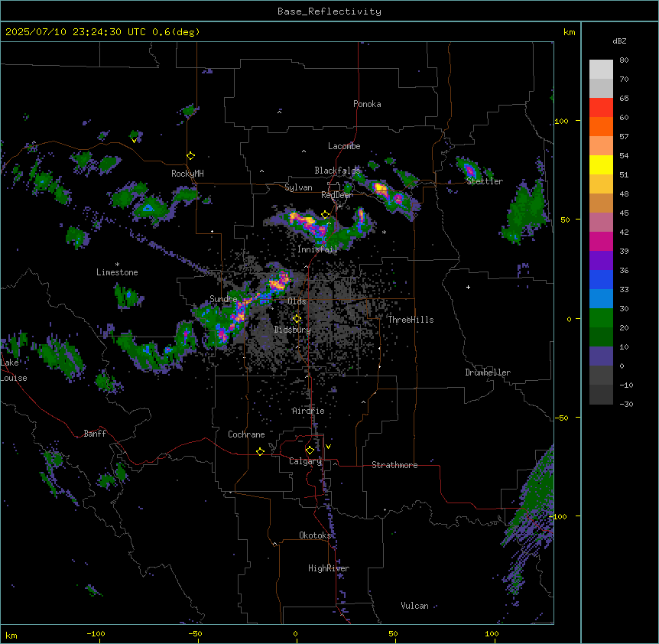Screen dimensions: 659x644
Task: Click the 80 value on the dBZ legend
Action: [624, 60]
